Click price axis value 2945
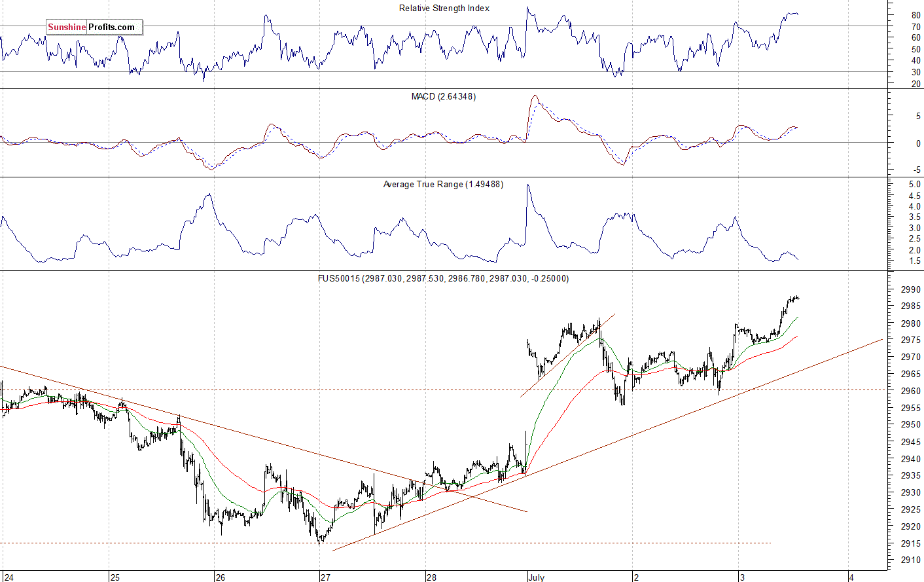This screenshot has height=582, width=924. [912, 442]
